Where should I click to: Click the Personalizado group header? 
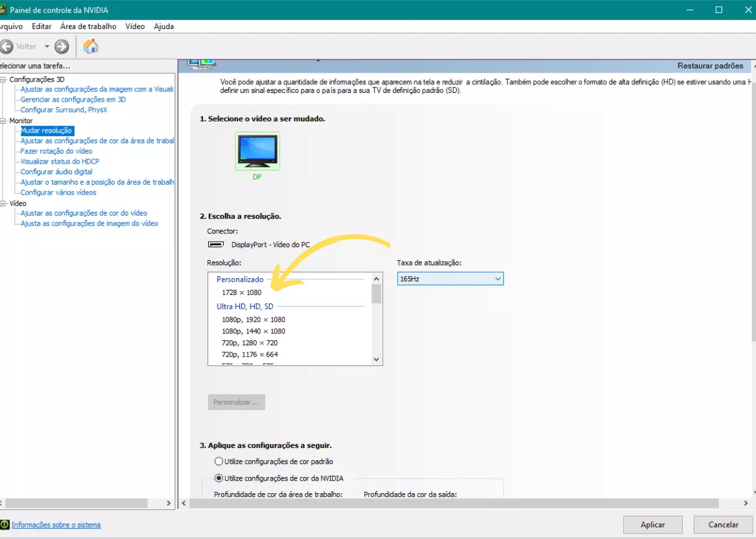click(x=240, y=279)
